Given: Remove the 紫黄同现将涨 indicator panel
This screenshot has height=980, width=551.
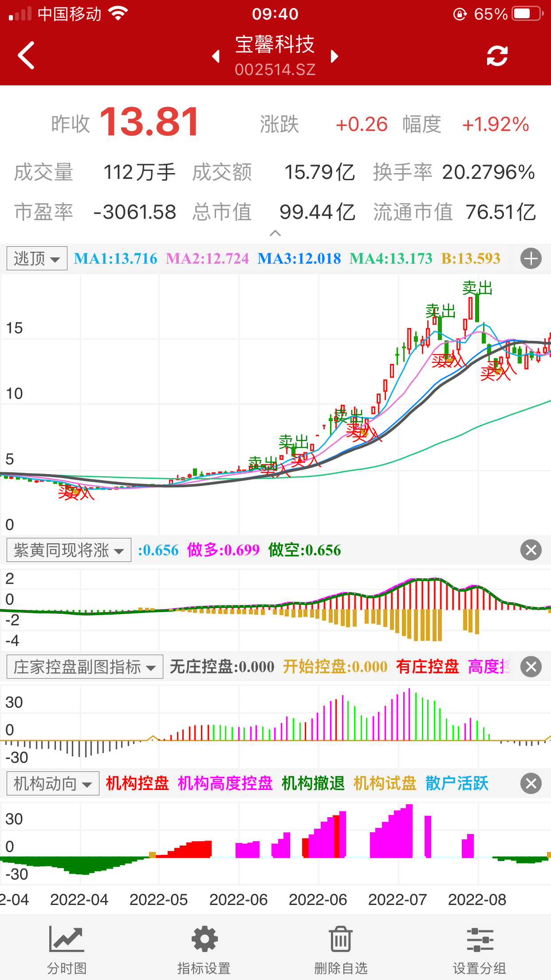Looking at the screenshot, I should pyautogui.click(x=531, y=550).
